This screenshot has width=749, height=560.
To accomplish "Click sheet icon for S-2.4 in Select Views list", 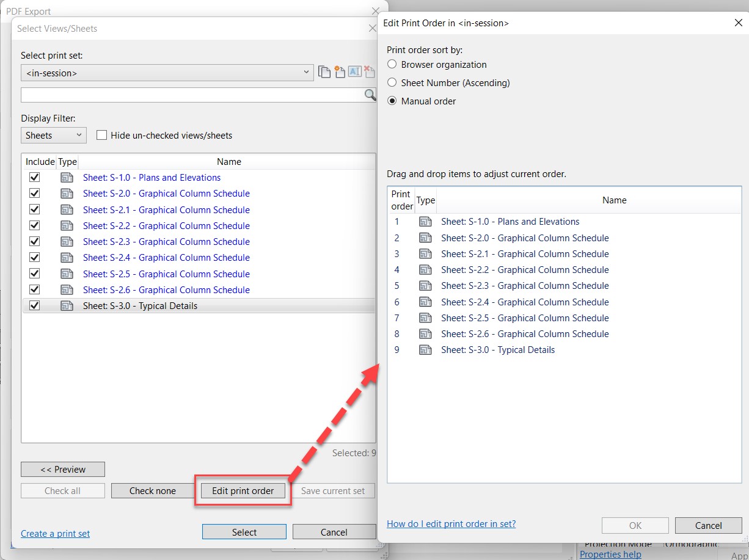I will coord(67,258).
